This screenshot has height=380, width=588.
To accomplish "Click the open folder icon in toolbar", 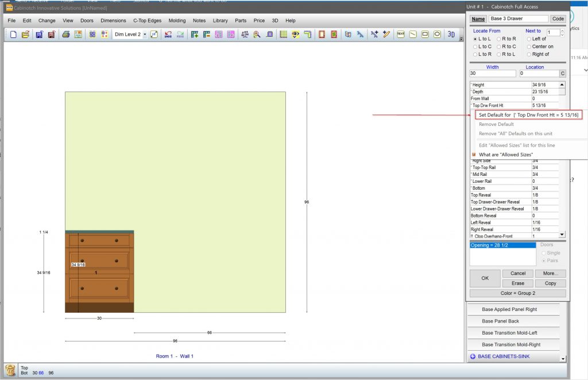I will (x=25, y=34).
